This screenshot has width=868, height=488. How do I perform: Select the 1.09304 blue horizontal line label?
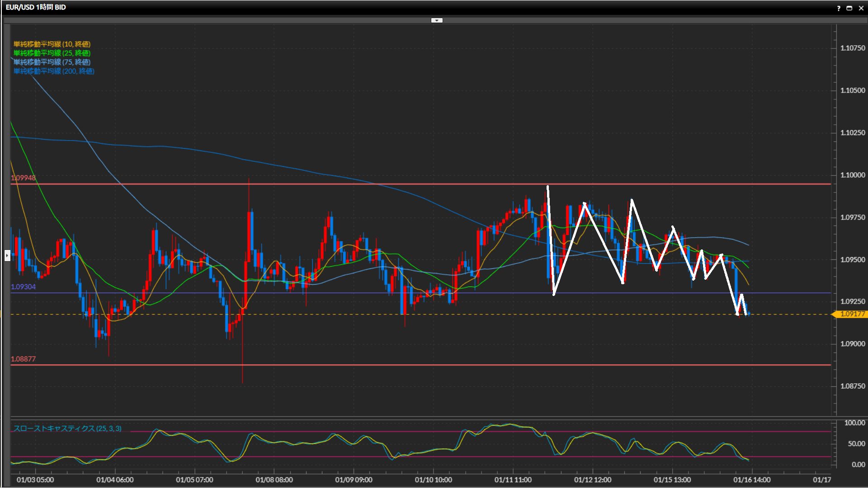[23, 286]
